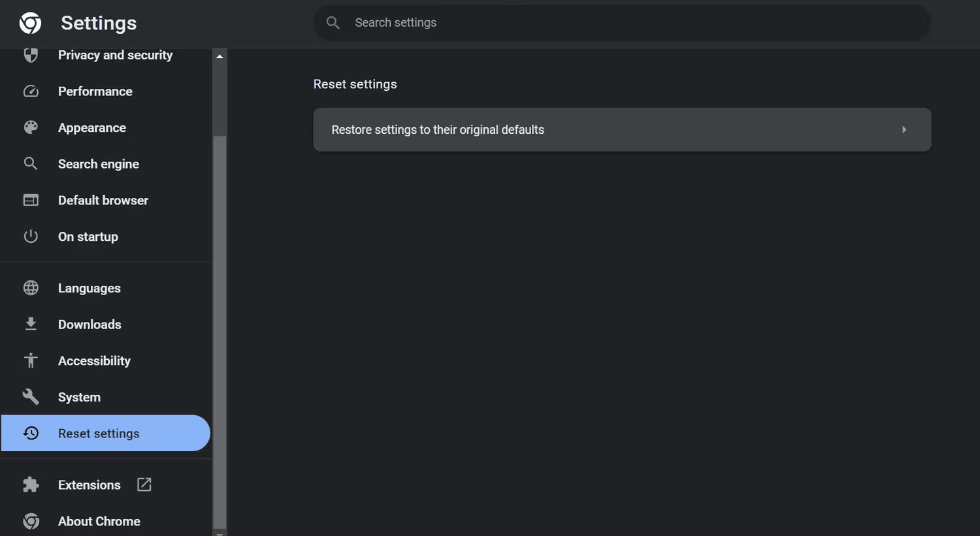Open System via the wrench icon
The image size is (980, 536).
31,396
